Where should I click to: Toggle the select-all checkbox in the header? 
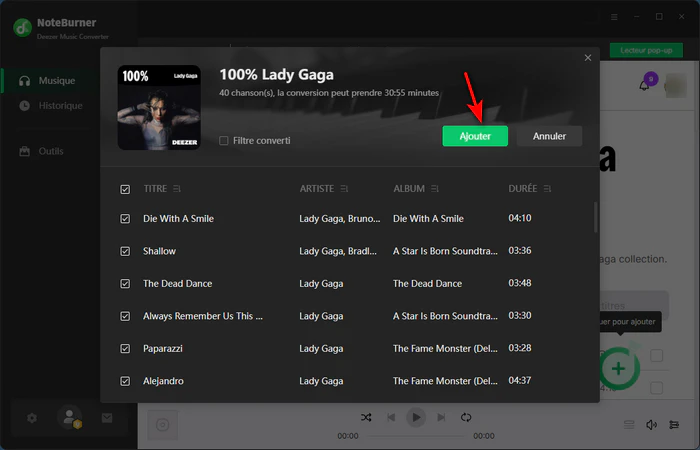[x=125, y=189]
